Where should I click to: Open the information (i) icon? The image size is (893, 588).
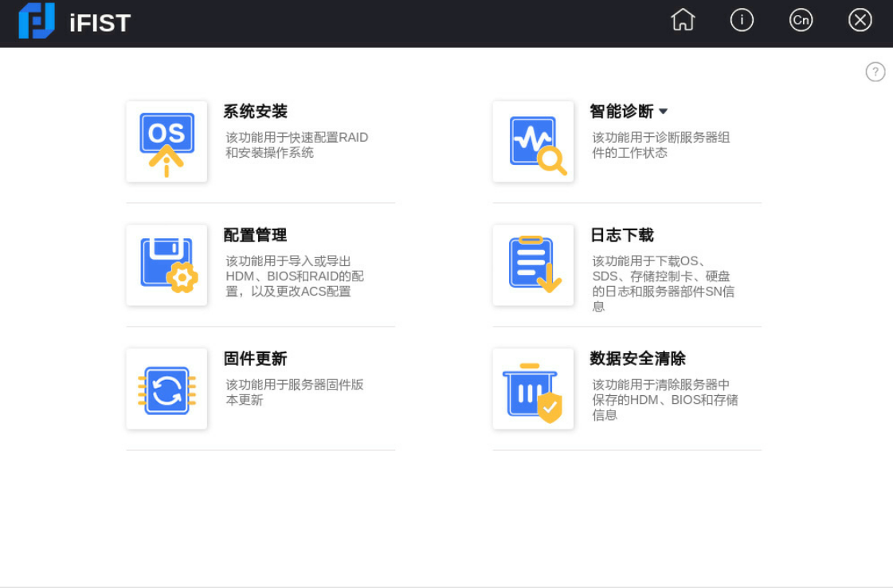(x=742, y=20)
